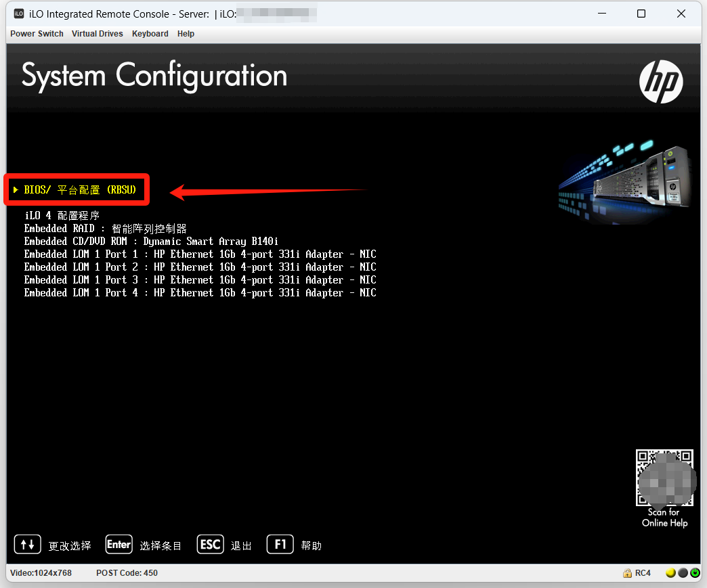Click the gray status LED indicator
707x588 pixels.
[x=683, y=573]
